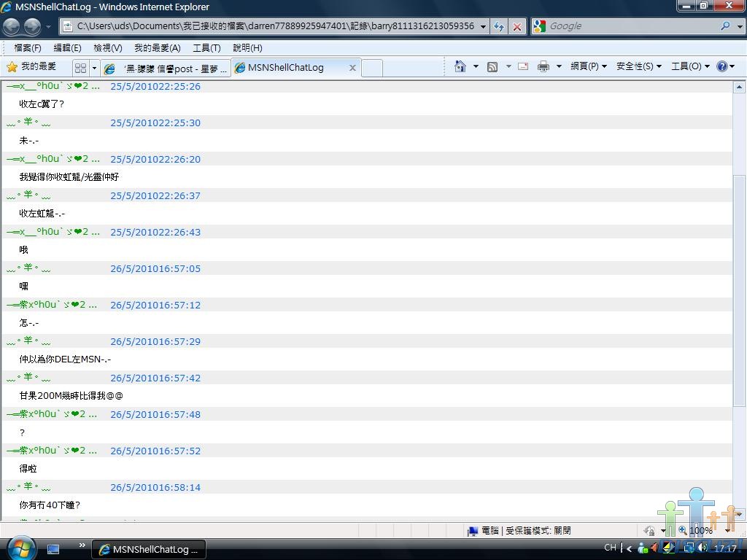
Task: Click message 收左c翼了?
Action: [x=42, y=104]
